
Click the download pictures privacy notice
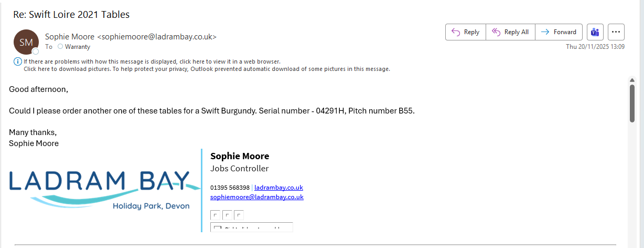(x=207, y=69)
